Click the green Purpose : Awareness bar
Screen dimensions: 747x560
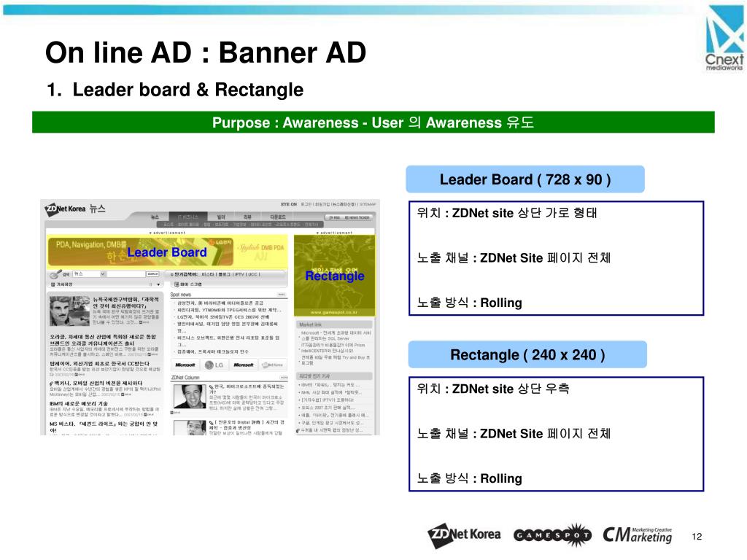[x=373, y=122]
